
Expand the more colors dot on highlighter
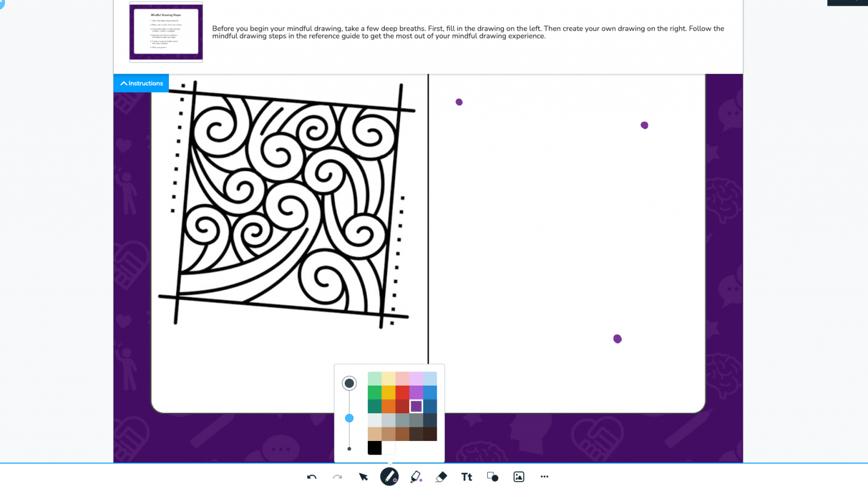420,481
